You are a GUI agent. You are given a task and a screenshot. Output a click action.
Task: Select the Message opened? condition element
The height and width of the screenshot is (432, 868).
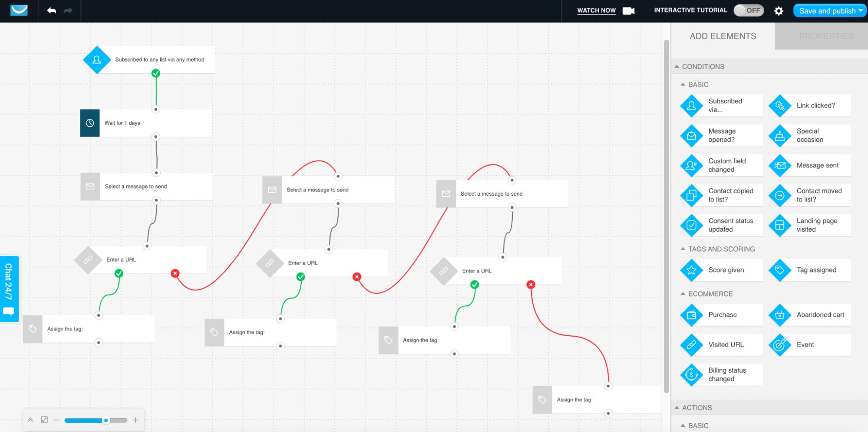pyautogui.click(x=721, y=135)
